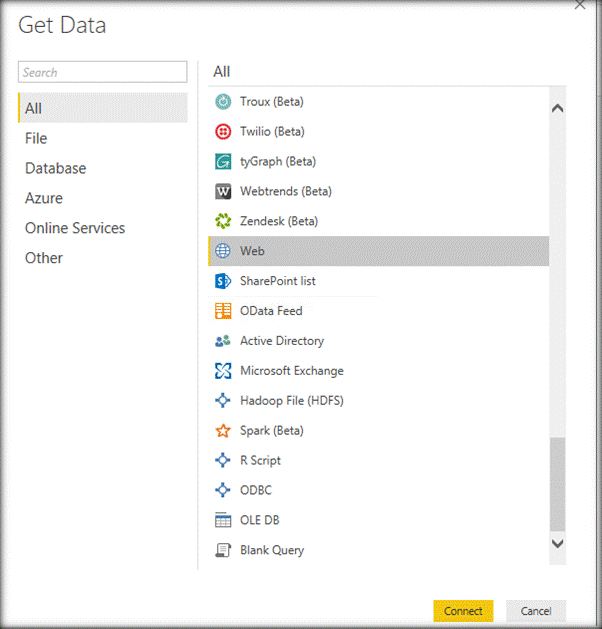The width and height of the screenshot is (602, 629).
Task: Pick the Active Directory label
Action: click(282, 341)
